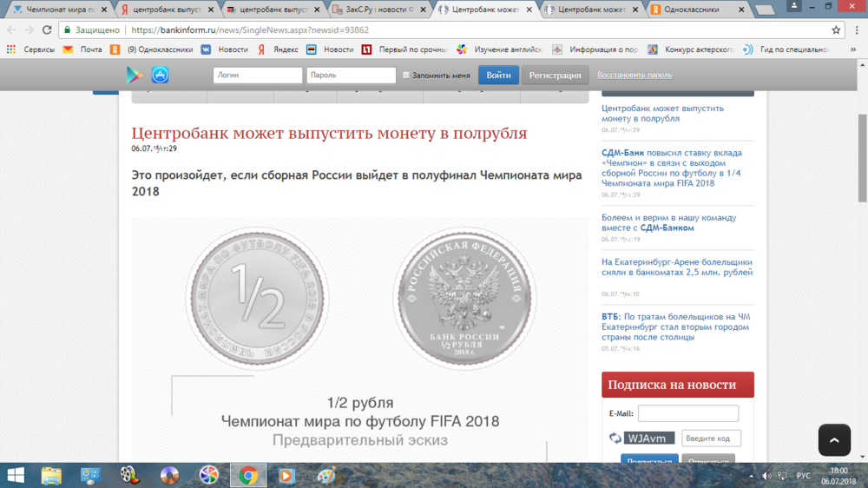Check the 'Запомнить меня' checkbox
Screen dimensions: 868x488
pos(406,76)
